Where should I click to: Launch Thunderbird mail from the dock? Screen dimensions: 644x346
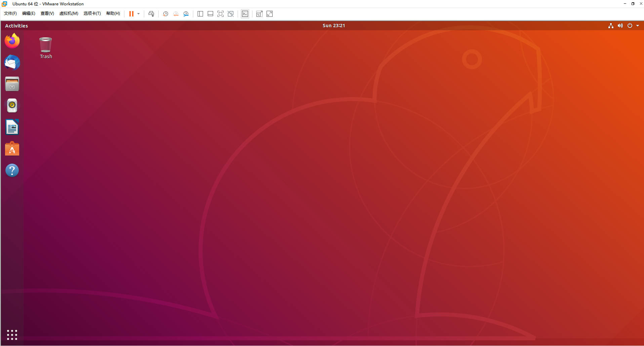coord(12,62)
